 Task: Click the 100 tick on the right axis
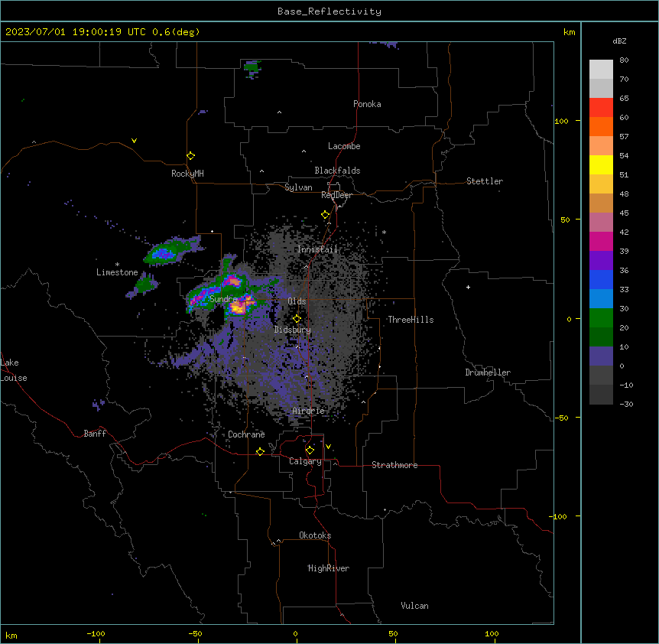click(561, 121)
